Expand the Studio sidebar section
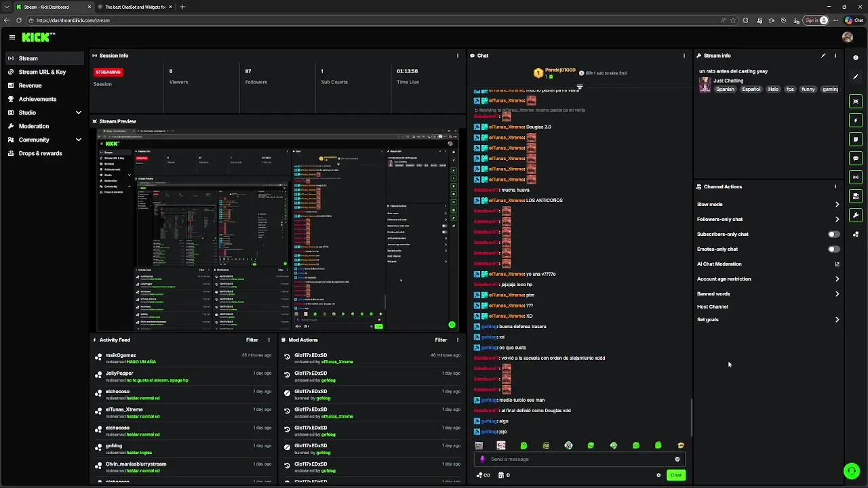The image size is (868, 488). click(78, 113)
